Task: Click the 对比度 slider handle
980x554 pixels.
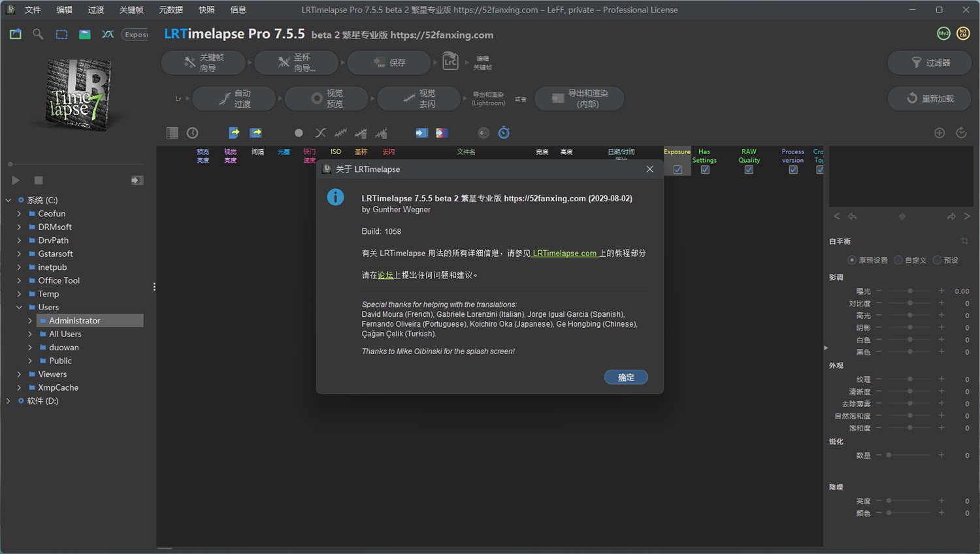Action: click(x=910, y=303)
